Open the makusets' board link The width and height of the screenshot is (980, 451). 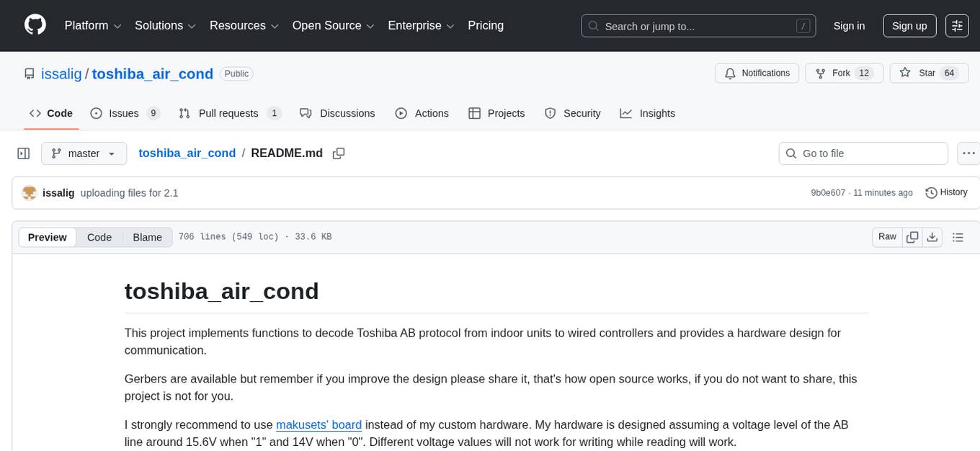point(319,424)
